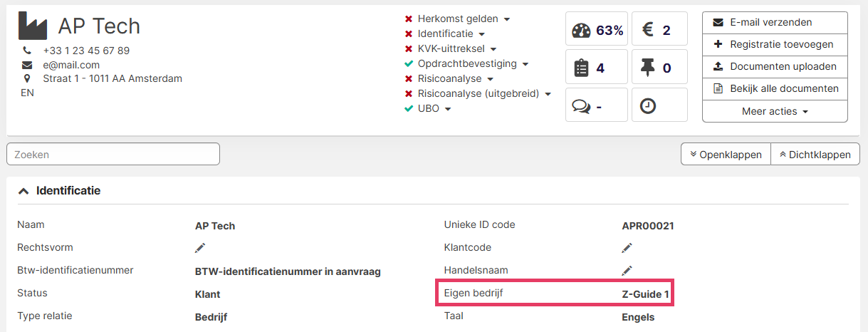
Task: Focus the Zoeken search field
Action: click(113, 154)
